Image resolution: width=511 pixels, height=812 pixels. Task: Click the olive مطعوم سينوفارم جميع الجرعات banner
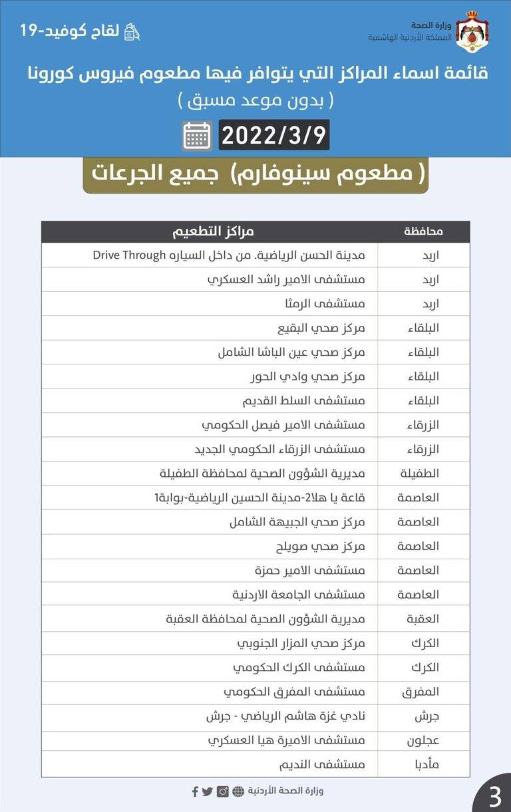tap(255, 174)
